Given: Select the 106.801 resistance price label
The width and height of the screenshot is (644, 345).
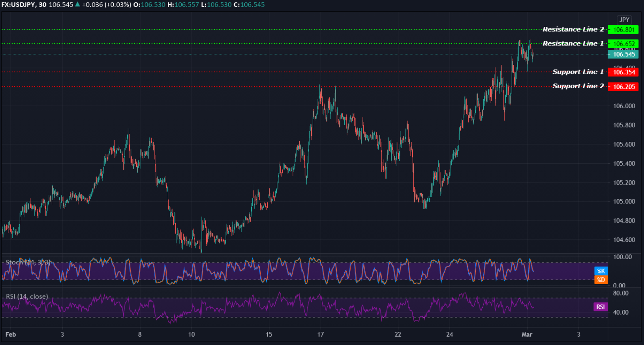Looking at the screenshot, I should [623, 30].
